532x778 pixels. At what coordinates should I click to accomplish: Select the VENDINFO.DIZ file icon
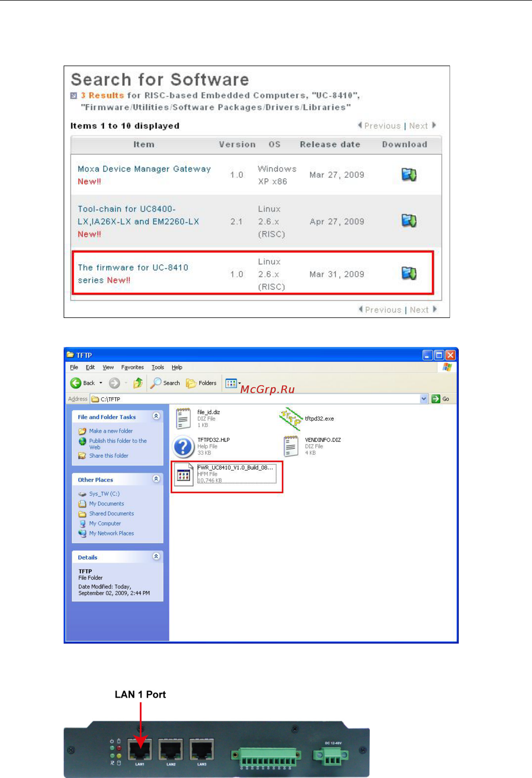(x=291, y=446)
